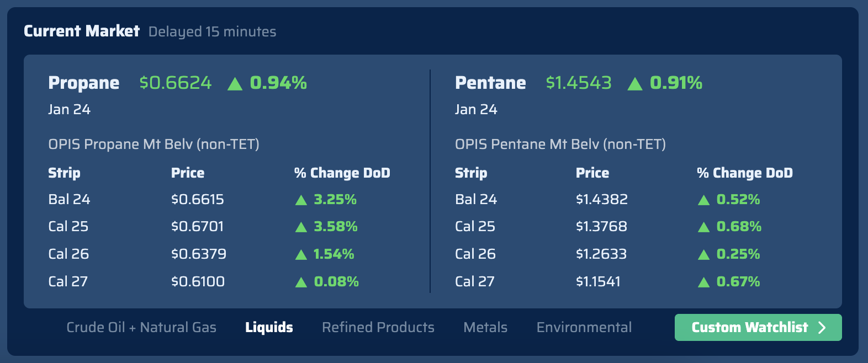Click the OPIS Pentane Mt Belv (non-TET) label
This screenshot has height=363, width=868.
click(x=560, y=144)
